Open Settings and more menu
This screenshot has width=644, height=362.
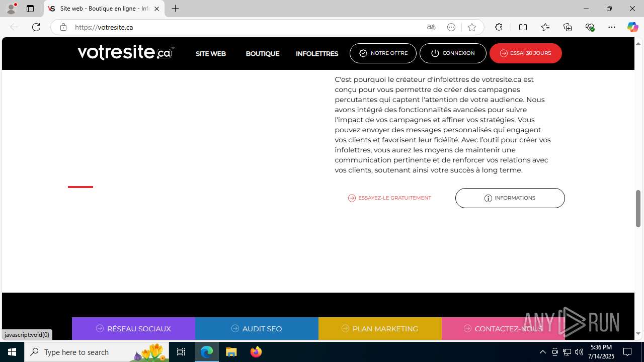pyautogui.click(x=612, y=27)
